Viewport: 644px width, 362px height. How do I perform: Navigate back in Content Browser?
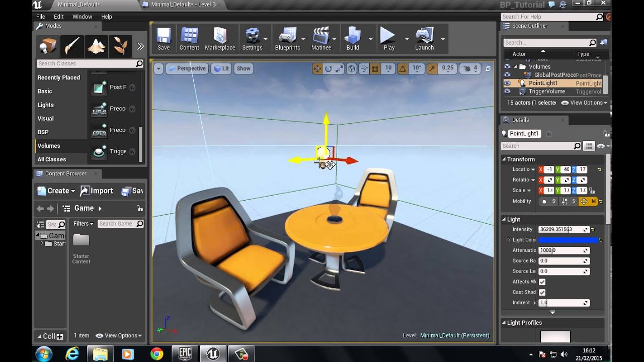point(40,208)
